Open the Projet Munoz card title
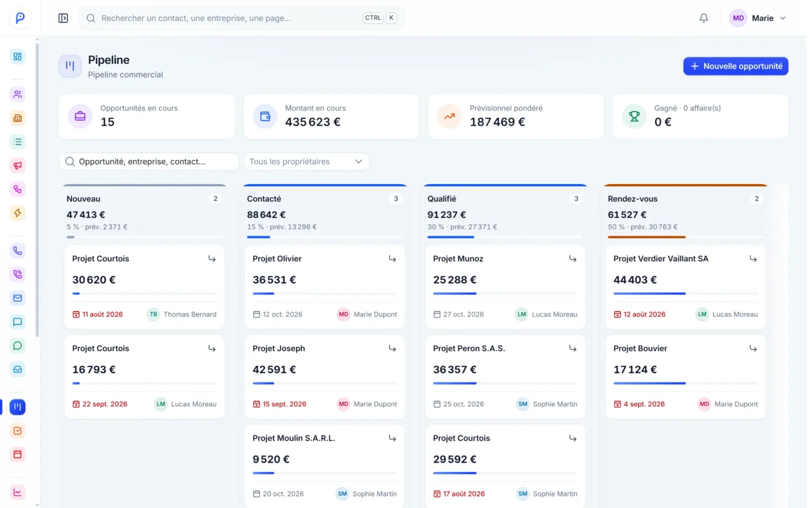The height and width of the screenshot is (508, 812). click(458, 259)
